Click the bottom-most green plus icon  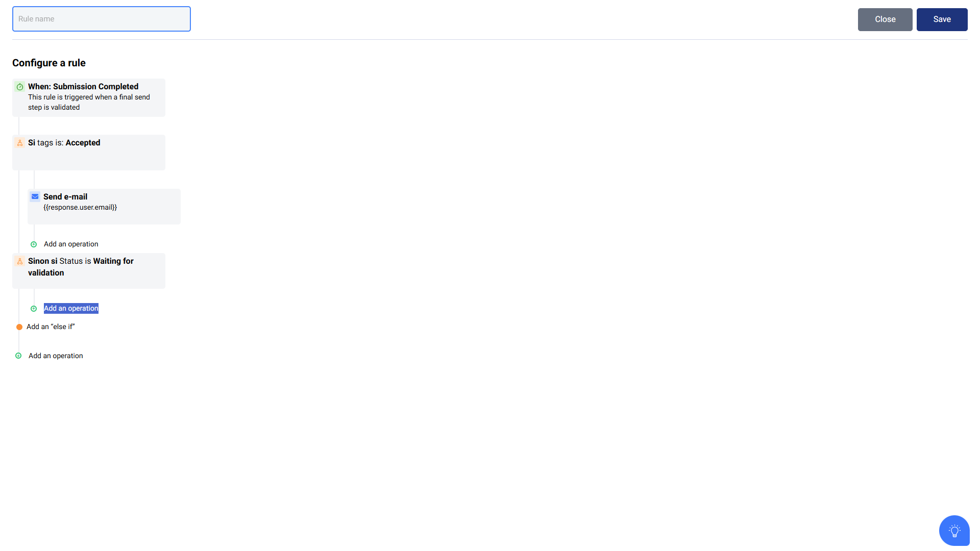coord(18,356)
